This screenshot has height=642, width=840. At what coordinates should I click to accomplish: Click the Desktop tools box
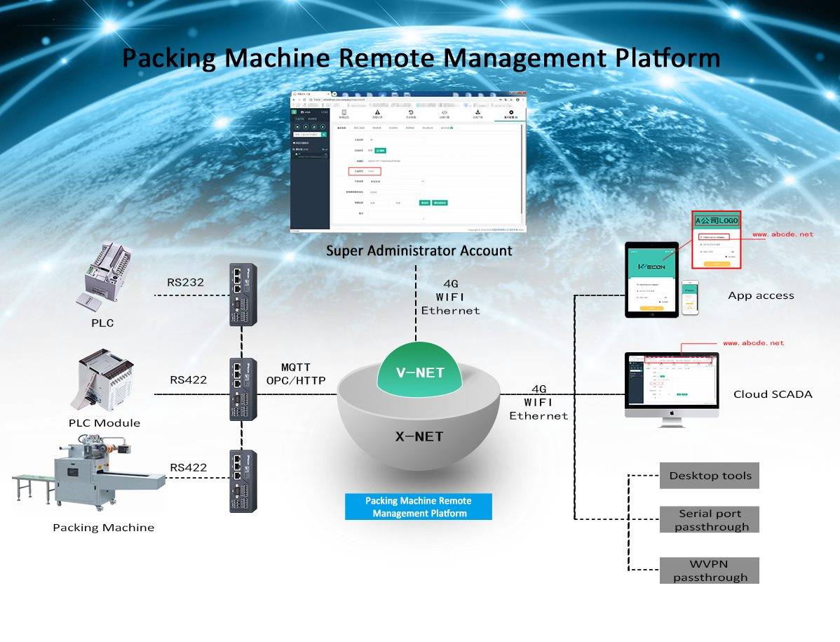[710, 475]
